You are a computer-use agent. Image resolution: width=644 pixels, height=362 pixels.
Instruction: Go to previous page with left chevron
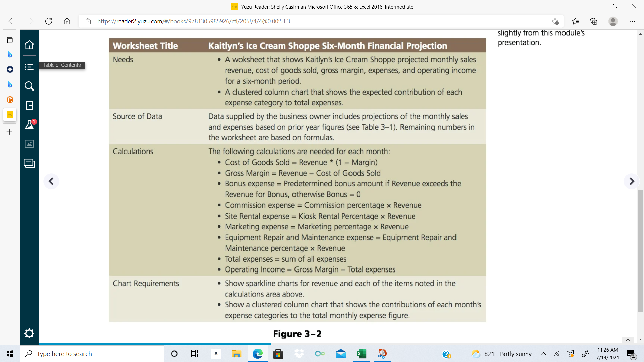tap(51, 181)
